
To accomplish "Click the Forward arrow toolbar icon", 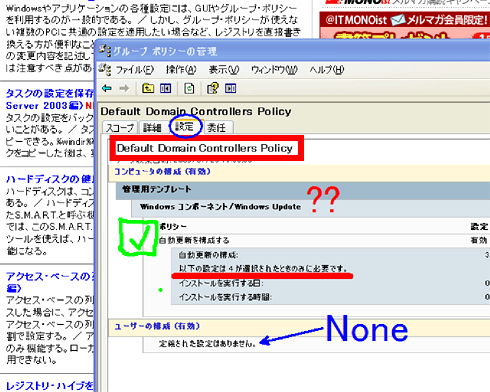I will click(x=124, y=88).
